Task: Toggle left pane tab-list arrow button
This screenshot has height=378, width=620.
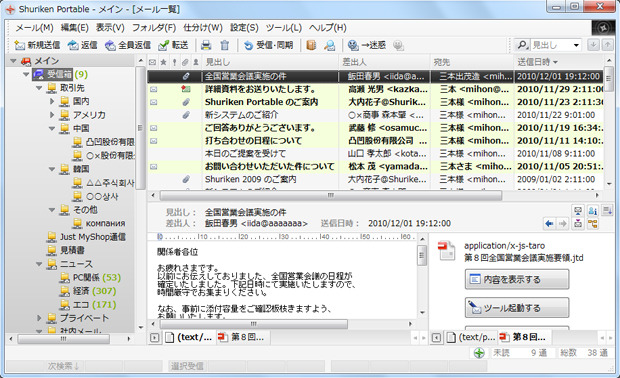Action: pyautogui.click(x=155, y=337)
